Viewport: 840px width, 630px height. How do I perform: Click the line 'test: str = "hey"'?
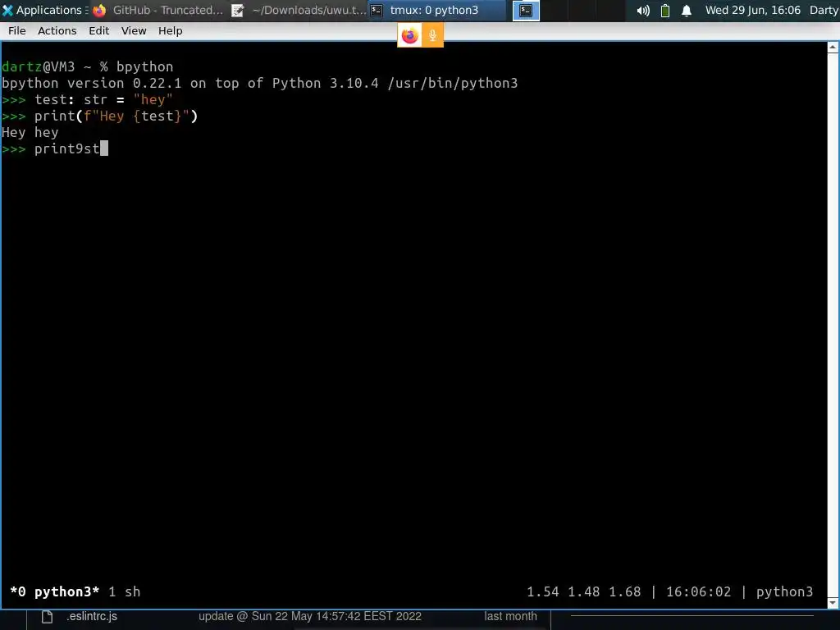103,99
